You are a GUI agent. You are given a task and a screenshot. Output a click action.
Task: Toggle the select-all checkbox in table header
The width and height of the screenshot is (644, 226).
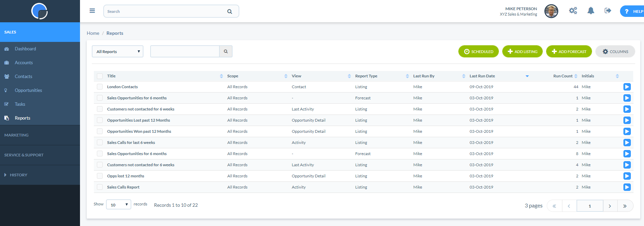coord(100,76)
